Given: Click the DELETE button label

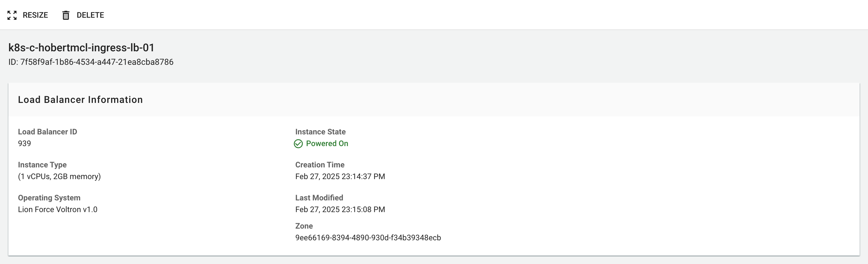Looking at the screenshot, I should point(90,15).
